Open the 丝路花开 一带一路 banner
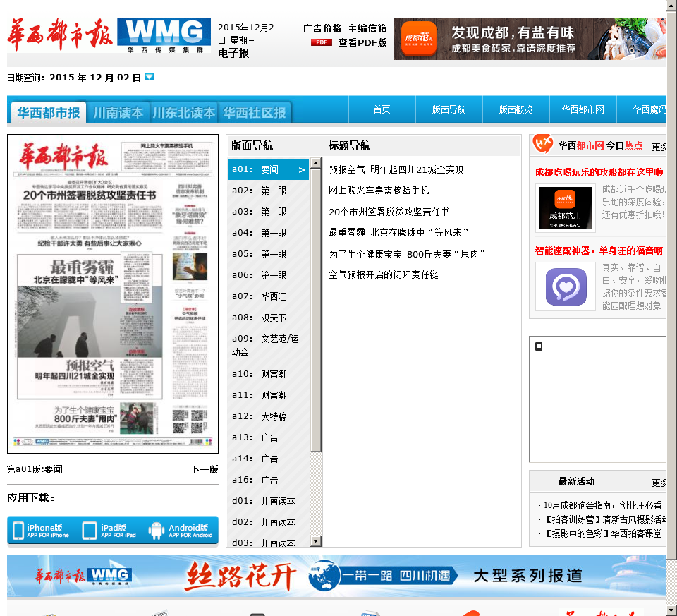Screen dimensions: 677x616 [336, 576]
